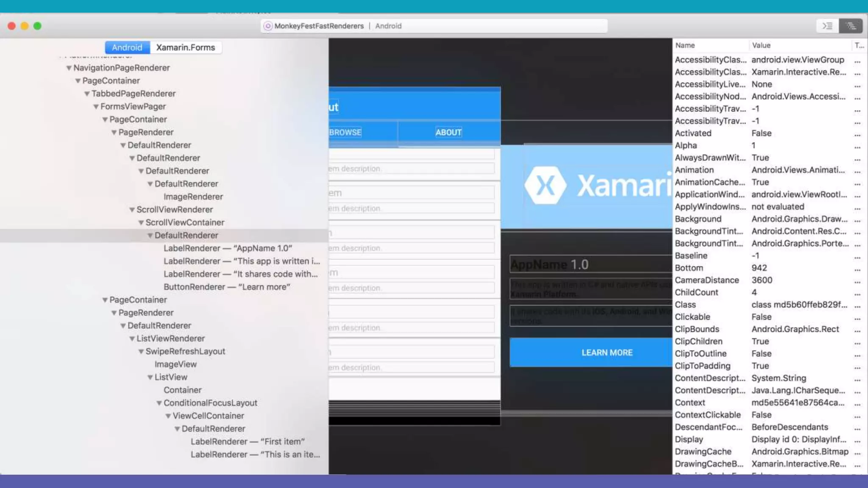Switch hierarchy to Android view
Image resolution: width=868 pixels, height=488 pixels.
tap(127, 47)
